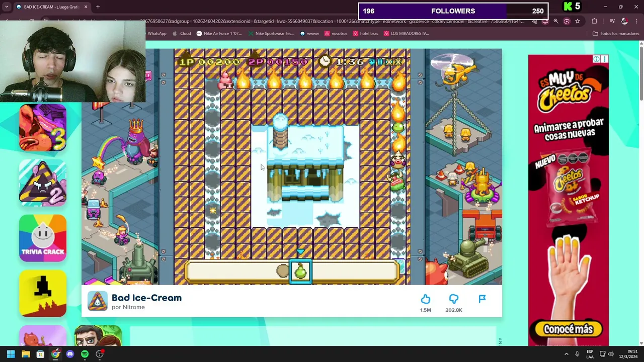Switch to Chrome in the taskbar
This screenshot has height=362, width=644.
[55, 354]
